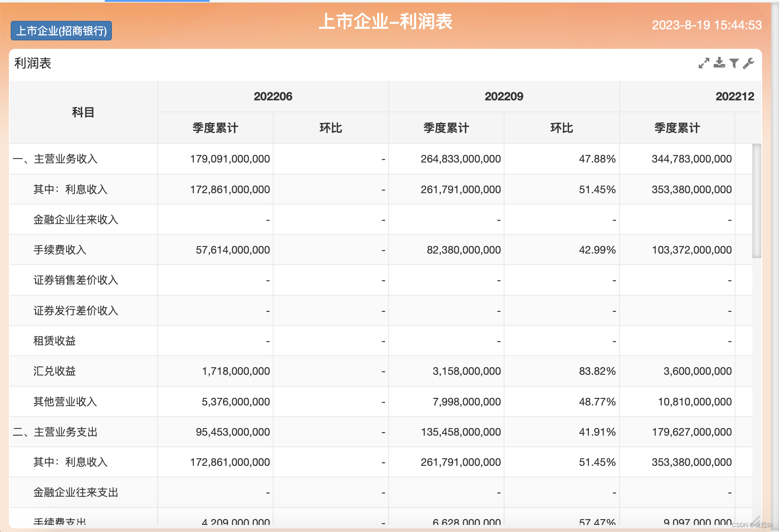Open the filter funnel icon
This screenshot has height=532, width=779.
click(734, 64)
